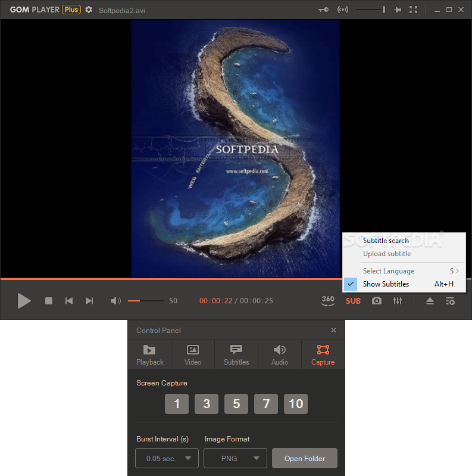472x476 pixels.
Task: Take a screenshot with the camera icon
Action: click(x=376, y=301)
